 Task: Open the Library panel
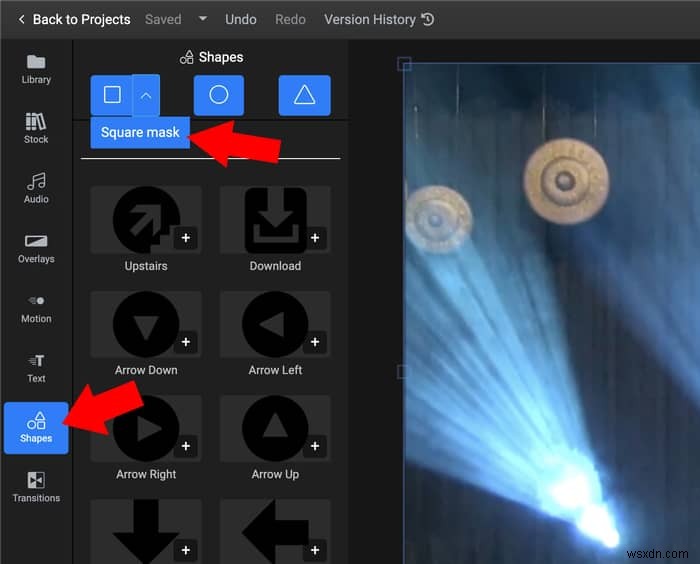tap(36, 69)
